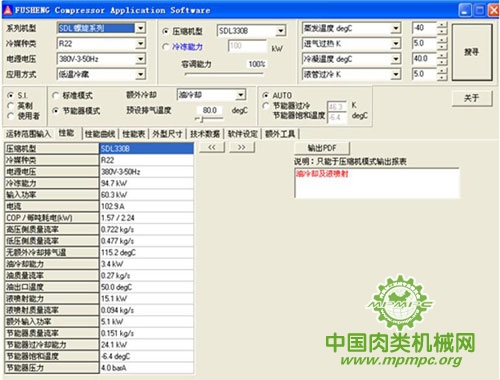
Task: Click the 搜寻 search button
Action: [472, 52]
